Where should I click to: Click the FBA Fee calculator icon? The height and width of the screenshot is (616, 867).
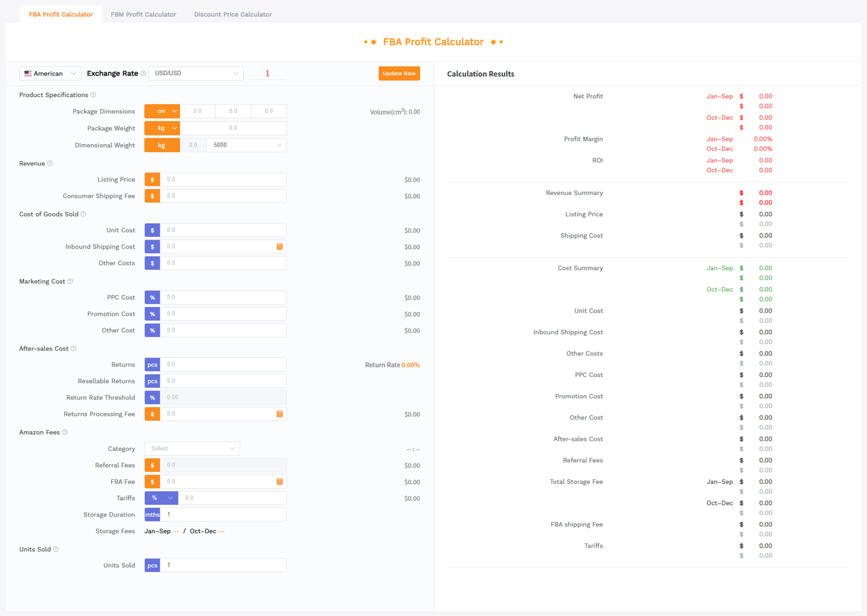[x=280, y=482]
